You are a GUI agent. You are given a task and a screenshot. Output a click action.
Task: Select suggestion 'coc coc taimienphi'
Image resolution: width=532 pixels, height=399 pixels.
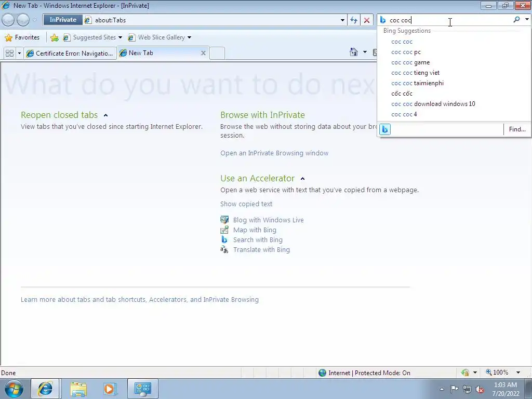(x=454, y=83)
